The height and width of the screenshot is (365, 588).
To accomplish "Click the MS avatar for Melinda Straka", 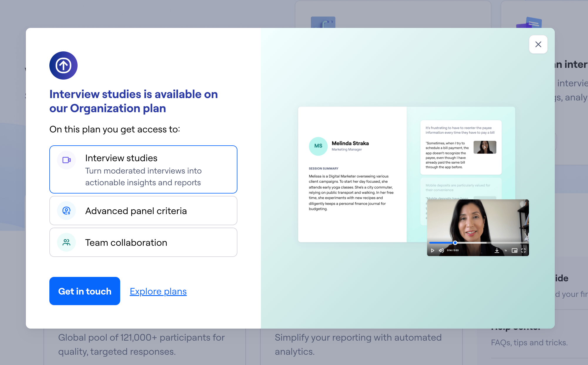I will click(x=318, y=146).
